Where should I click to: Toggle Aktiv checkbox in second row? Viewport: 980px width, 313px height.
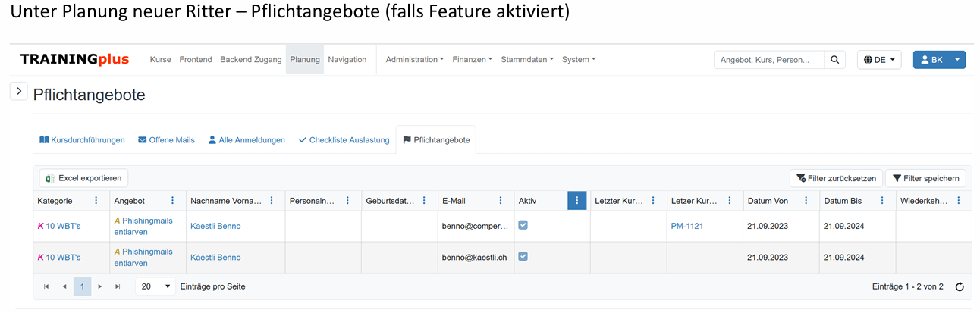[x=523, y=257]
